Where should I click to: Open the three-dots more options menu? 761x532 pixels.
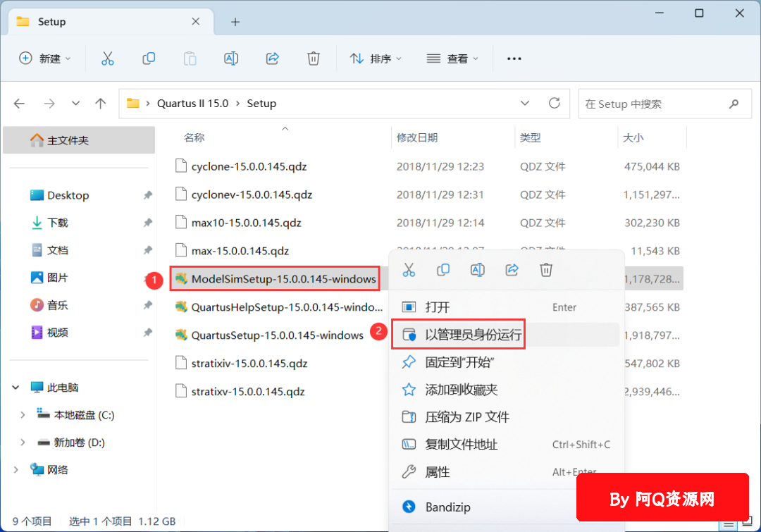[x=514, y=58]
